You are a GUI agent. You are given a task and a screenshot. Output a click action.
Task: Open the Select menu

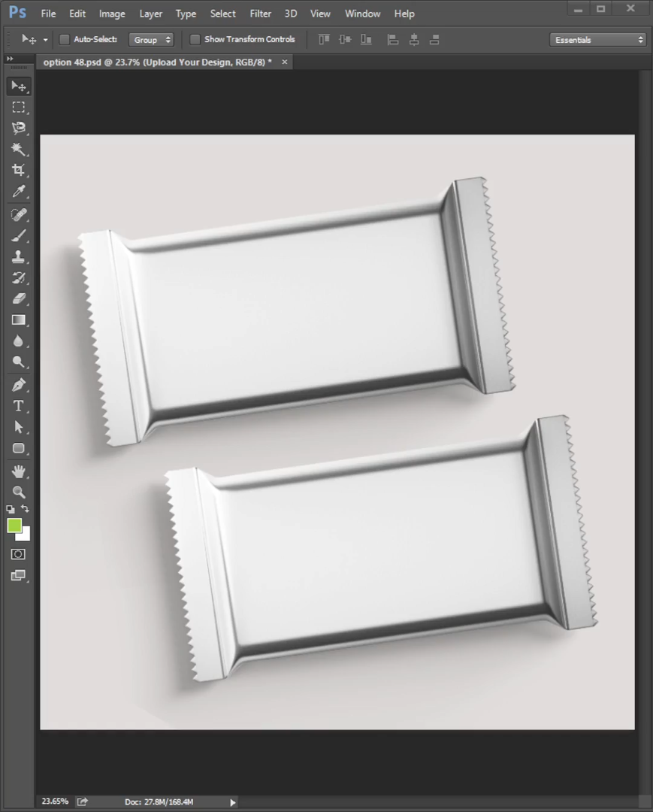coord(223,14)
